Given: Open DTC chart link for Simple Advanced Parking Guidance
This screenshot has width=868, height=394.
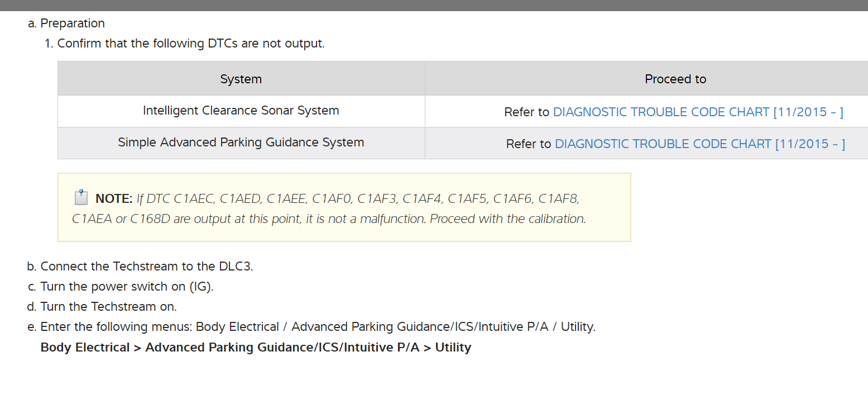Looking at the screenshot, I should (700, 144).
